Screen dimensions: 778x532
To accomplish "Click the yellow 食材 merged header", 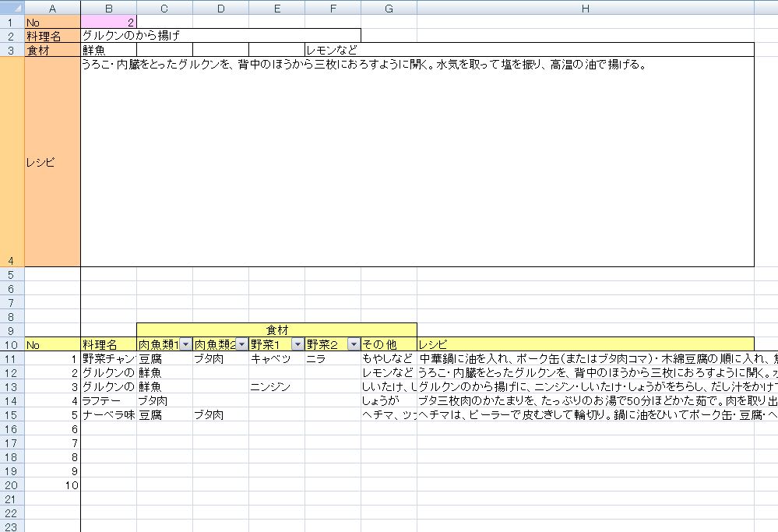I will tap(276, 330).
